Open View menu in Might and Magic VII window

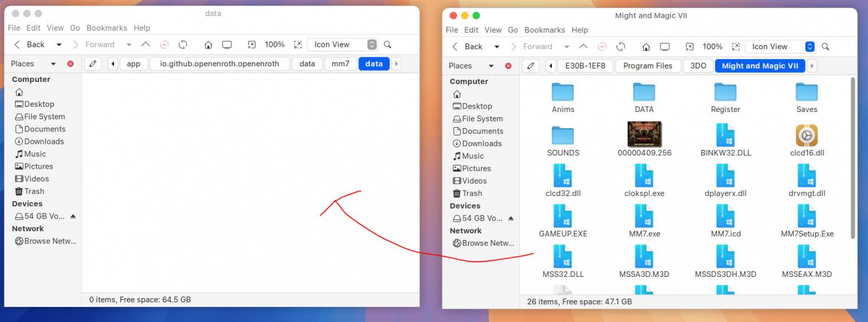493,30
